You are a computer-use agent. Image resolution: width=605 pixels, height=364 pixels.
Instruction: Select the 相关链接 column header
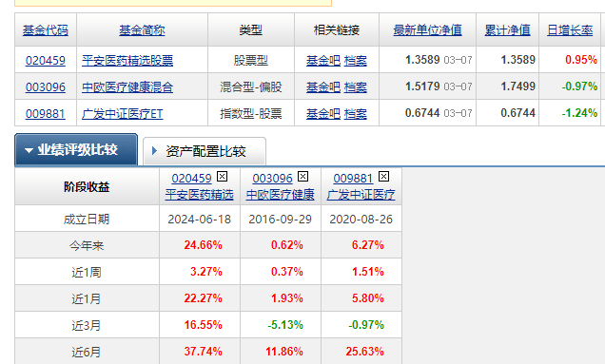click(337, 30)
